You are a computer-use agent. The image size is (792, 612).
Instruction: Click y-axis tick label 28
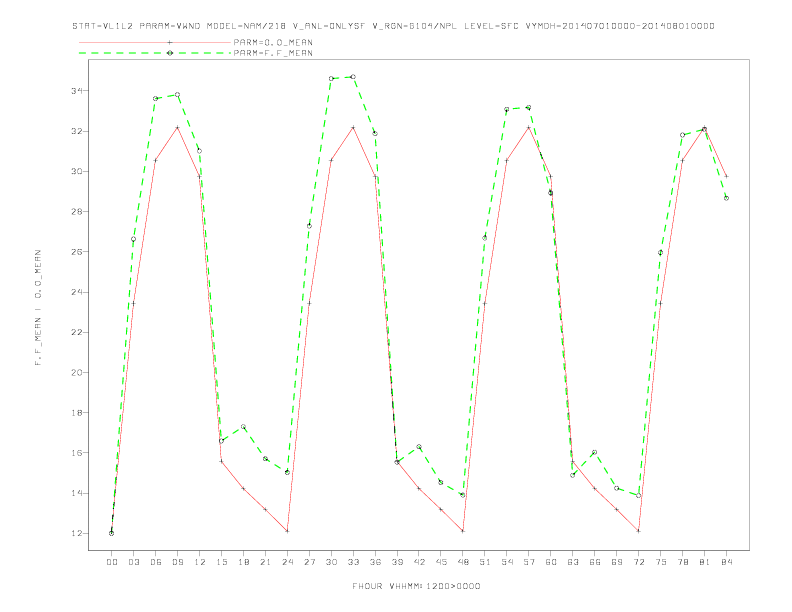[77, 212]
